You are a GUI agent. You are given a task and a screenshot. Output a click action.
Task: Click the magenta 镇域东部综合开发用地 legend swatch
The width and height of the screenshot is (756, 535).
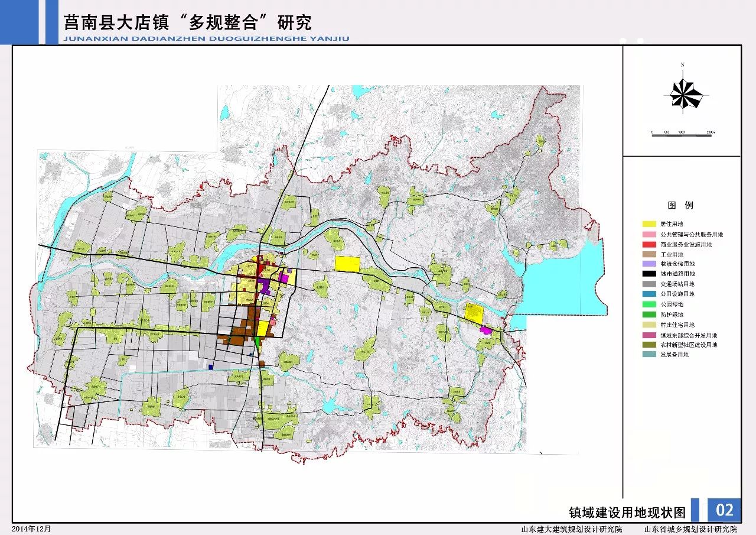650,335
